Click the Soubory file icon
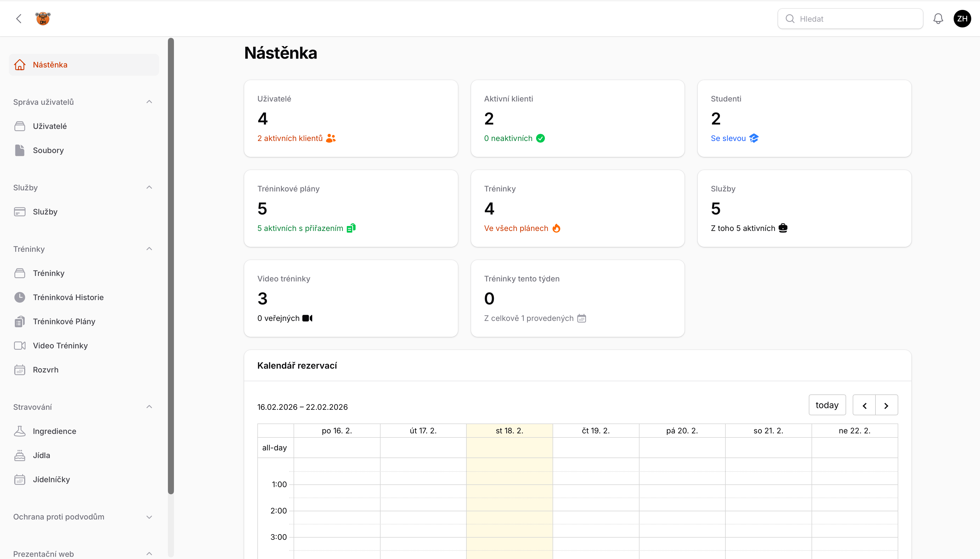Viewport: 980px width, 559px height. [x=19, y=151]
